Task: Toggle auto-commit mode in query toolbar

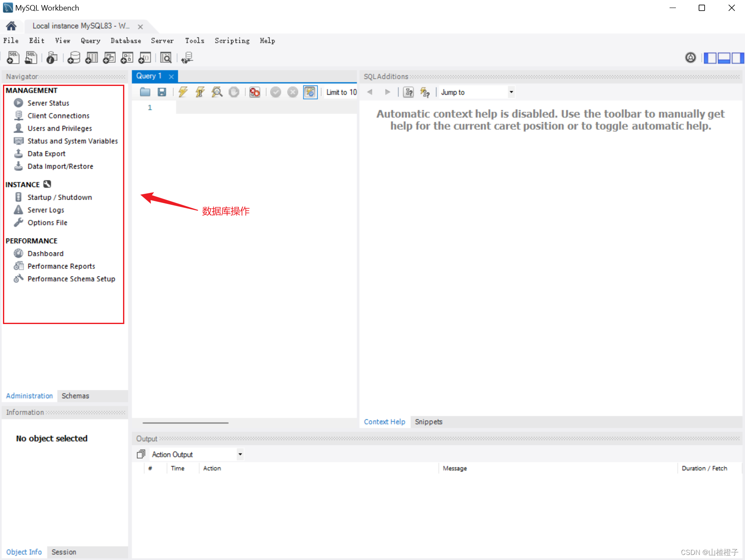Action: click(x=311, y=92)
